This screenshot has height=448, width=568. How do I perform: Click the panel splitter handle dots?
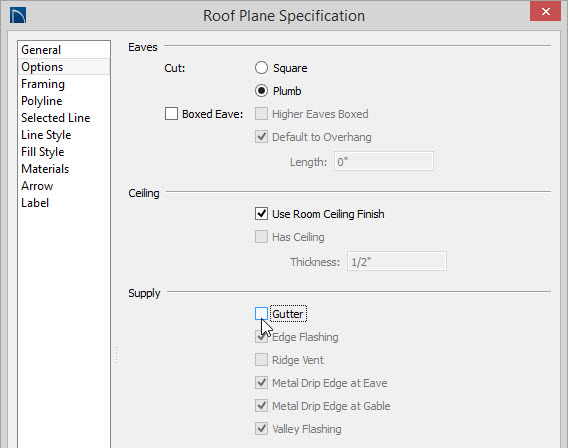pos(116,355)
